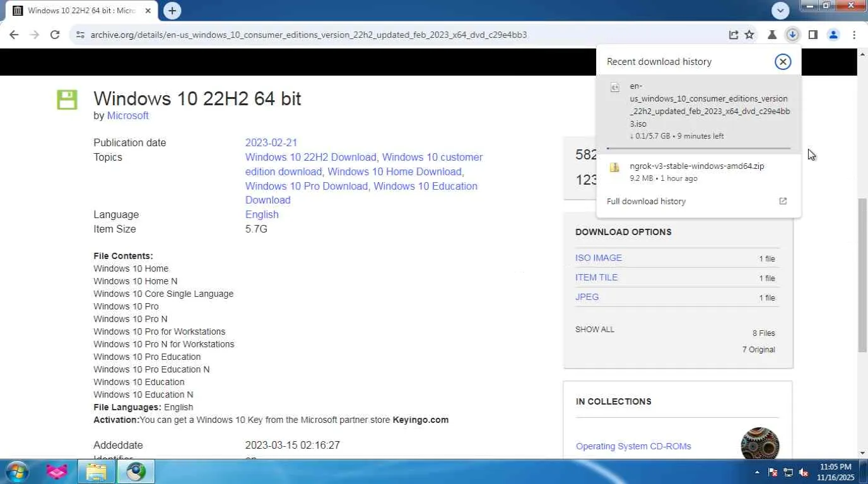868x484 pixels.
Task: Click the Chrome taskbar button
Action: point(136,471)
